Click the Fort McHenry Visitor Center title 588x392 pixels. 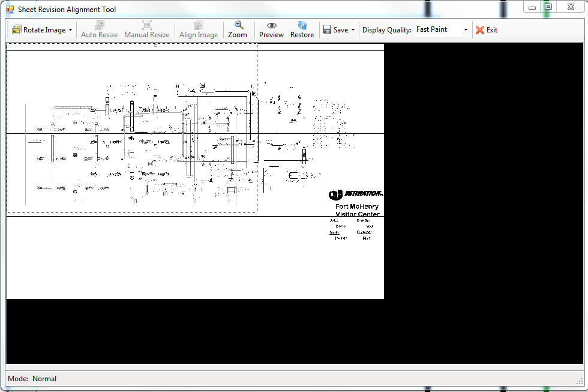(357, 210)
